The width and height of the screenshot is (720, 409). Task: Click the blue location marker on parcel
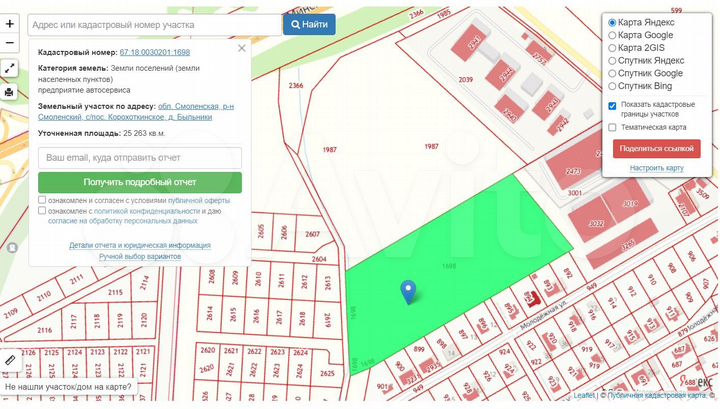point(408,292)
